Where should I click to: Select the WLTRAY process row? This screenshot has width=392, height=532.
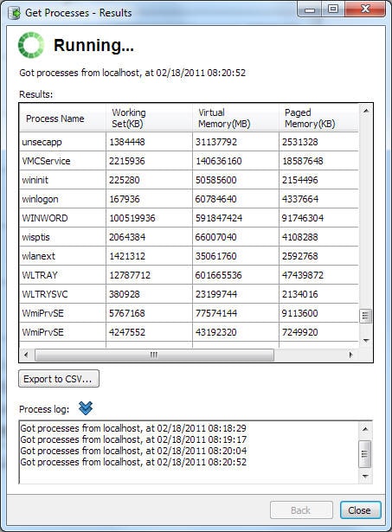click(189, 275)
